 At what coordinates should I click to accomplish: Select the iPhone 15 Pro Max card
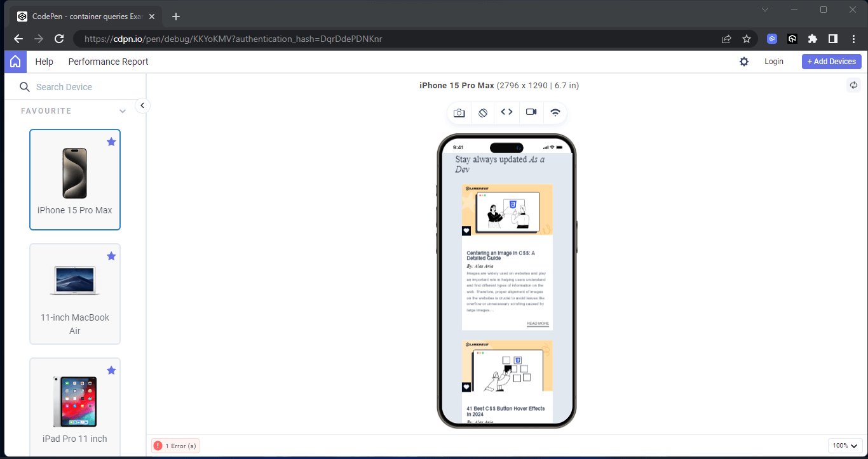pos(75,180)
